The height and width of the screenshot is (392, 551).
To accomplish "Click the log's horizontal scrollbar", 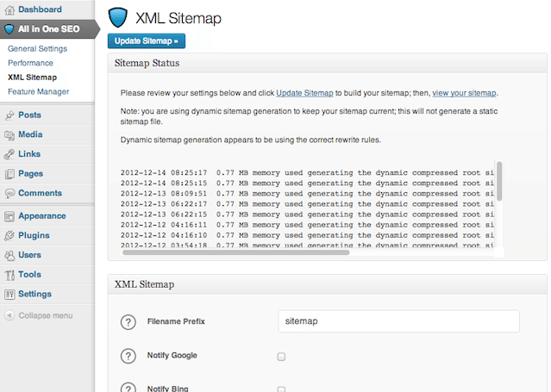I will coord(235,252).
